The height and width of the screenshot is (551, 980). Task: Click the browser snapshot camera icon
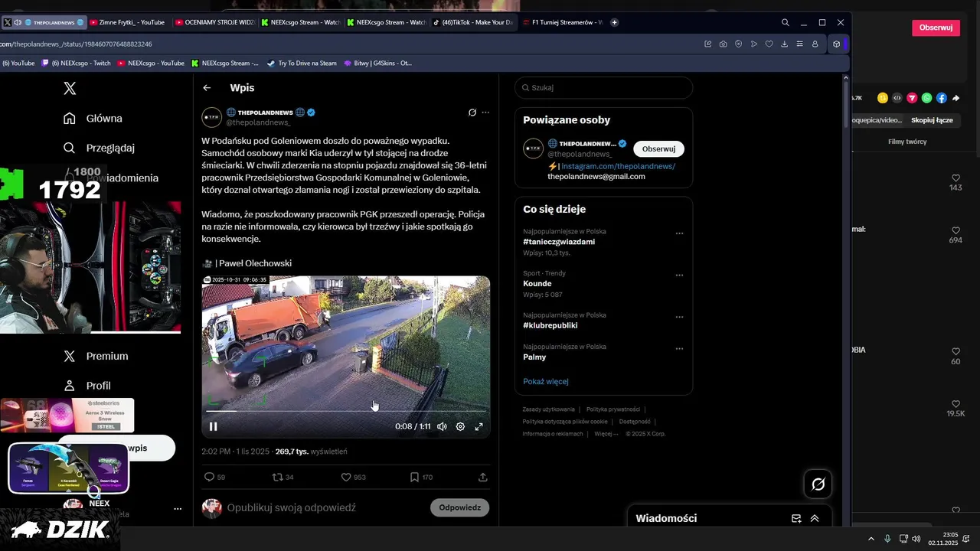click(724, 44)
